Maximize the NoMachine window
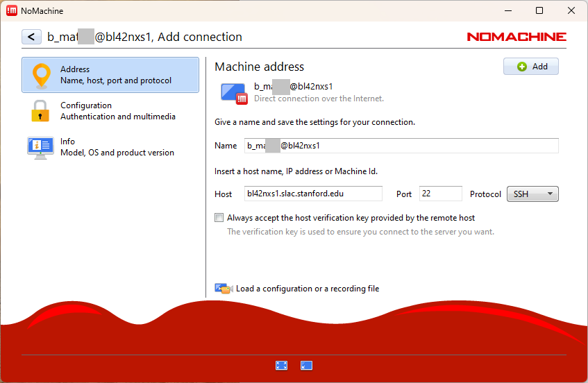Viewport: 588px width, 383px height. 539,10
